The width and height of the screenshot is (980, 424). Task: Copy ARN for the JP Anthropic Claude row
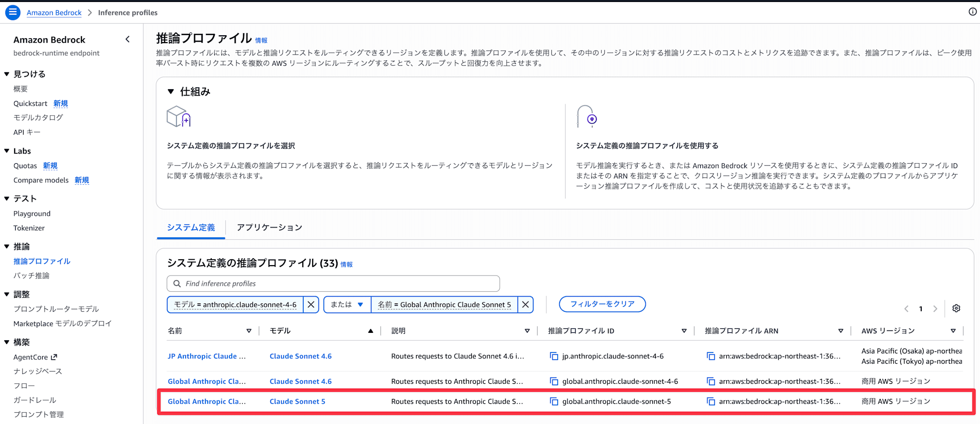click(x=711, y=356)
